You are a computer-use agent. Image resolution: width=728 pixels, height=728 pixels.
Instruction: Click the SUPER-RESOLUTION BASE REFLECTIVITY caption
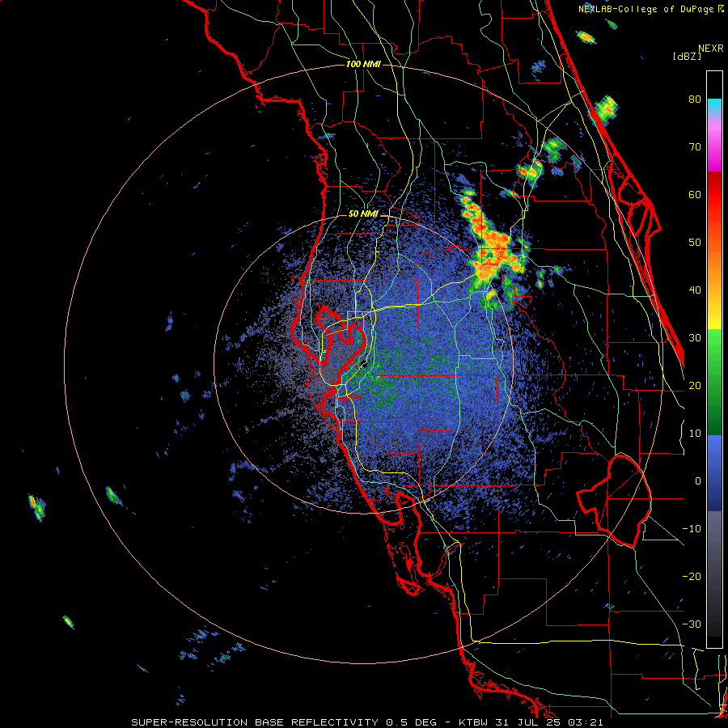click(255, 722)
